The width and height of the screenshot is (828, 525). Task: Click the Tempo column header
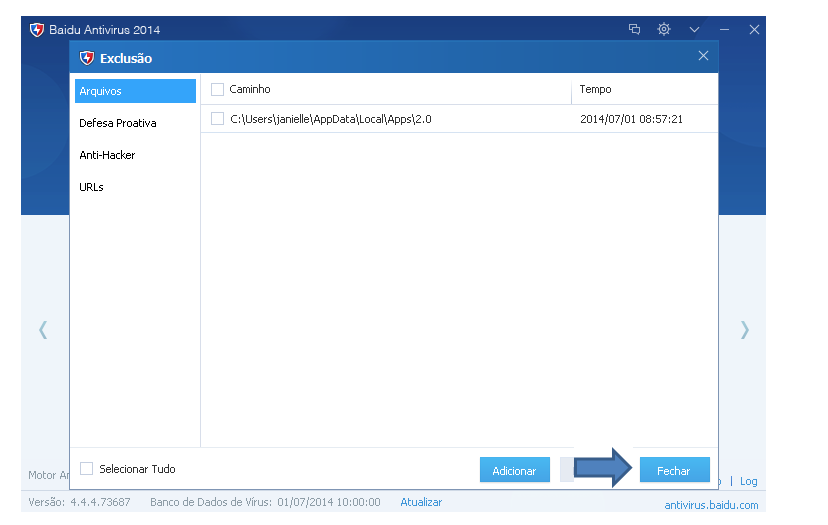[595, 89]
